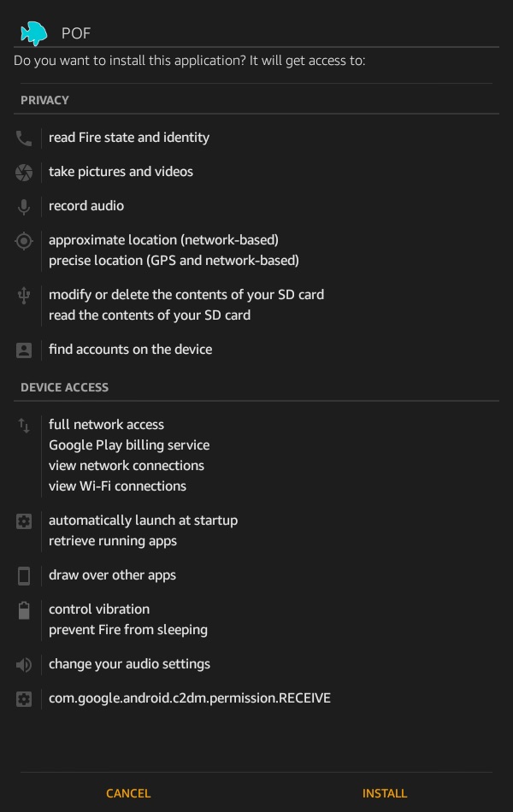
Task: Click the gear icon beside launch at startup
Action: (24, 521)
